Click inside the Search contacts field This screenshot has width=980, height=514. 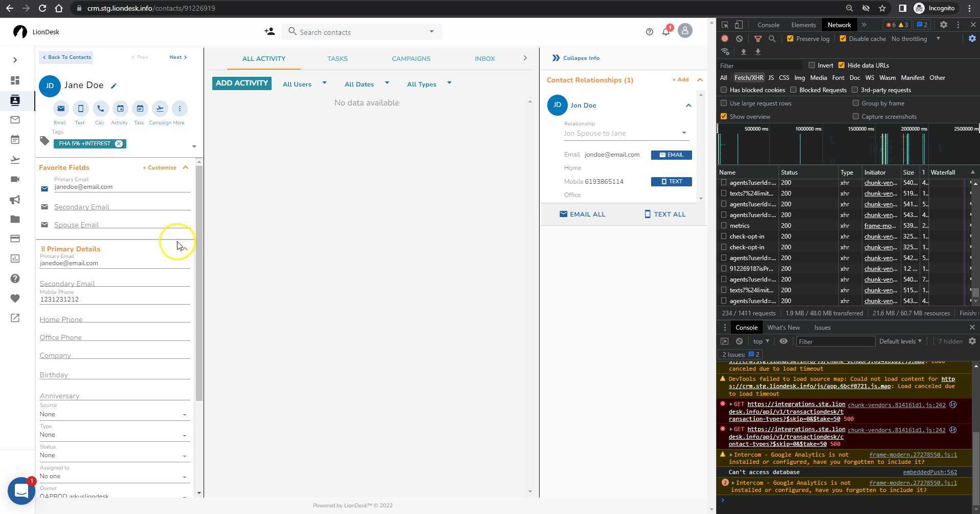(x=358, y=31)
